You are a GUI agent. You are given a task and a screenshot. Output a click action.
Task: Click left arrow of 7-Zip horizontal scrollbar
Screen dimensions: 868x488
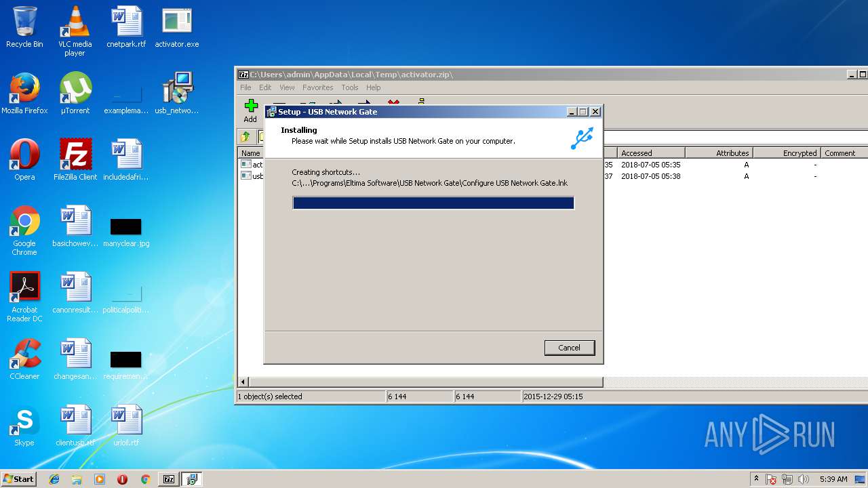pyautogui.click(x=243, y=382)
